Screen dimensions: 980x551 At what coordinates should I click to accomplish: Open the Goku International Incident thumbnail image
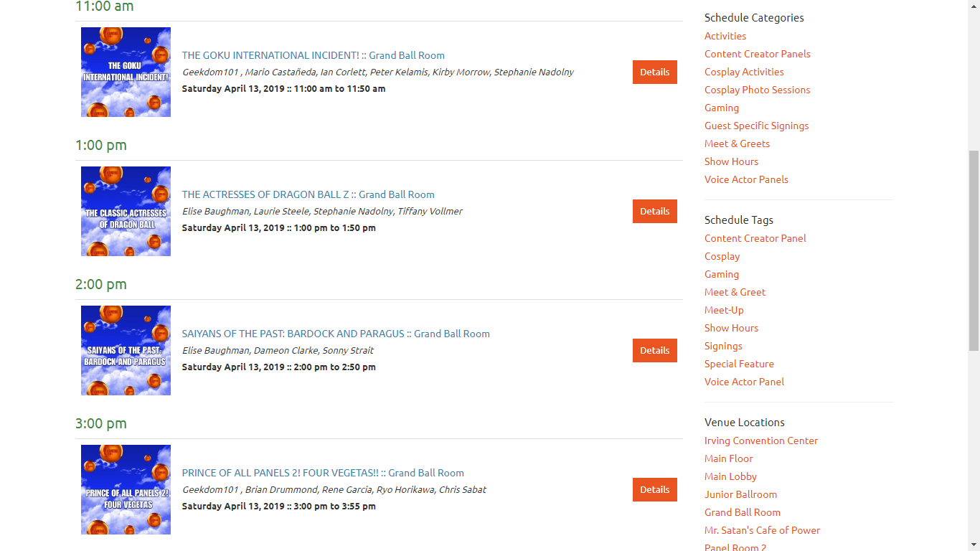point(126,72)
